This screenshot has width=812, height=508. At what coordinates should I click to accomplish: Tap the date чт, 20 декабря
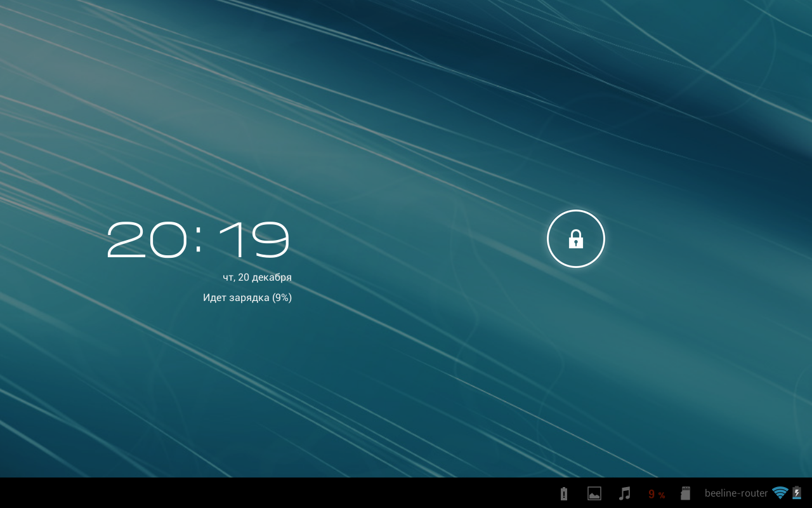[257, 277]
